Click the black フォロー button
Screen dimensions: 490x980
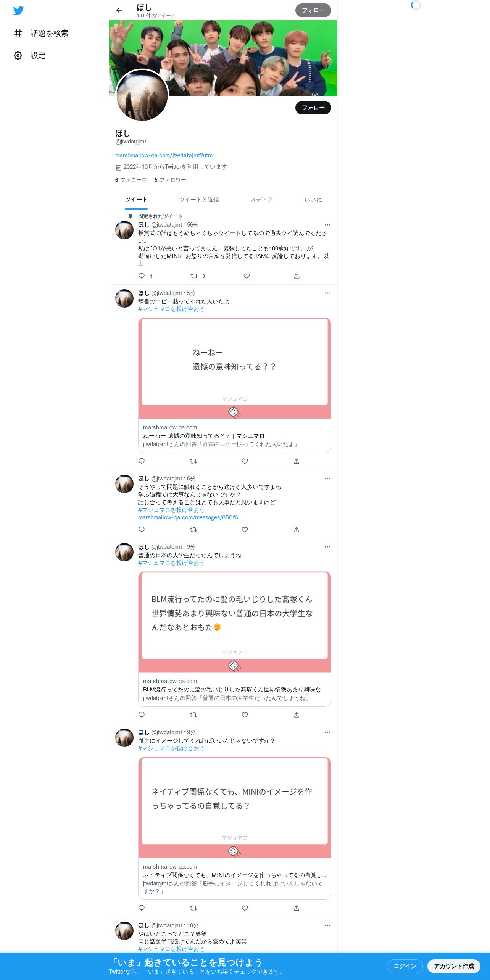pos(313,108)
